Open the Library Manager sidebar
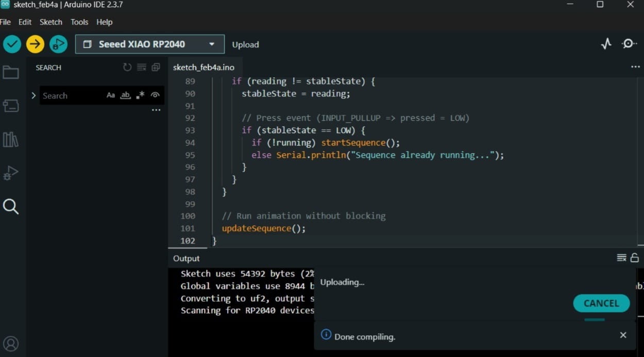 tap(11, 139)
